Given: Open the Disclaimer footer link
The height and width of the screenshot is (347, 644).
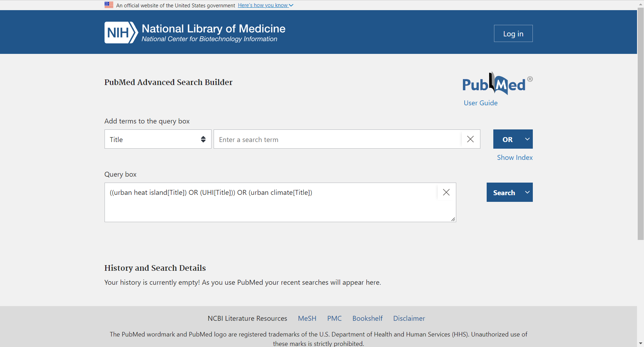Looking at the screenshot, I should tap(409, 318).
